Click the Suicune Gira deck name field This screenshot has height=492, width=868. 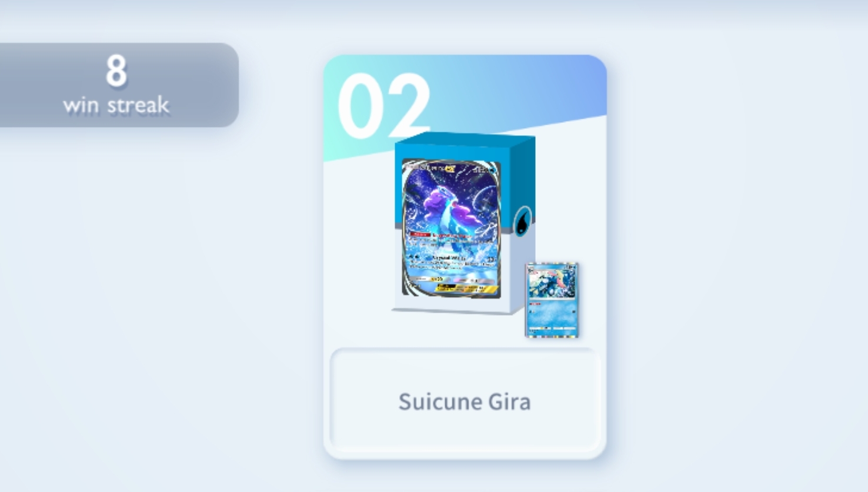pos(465,401)
